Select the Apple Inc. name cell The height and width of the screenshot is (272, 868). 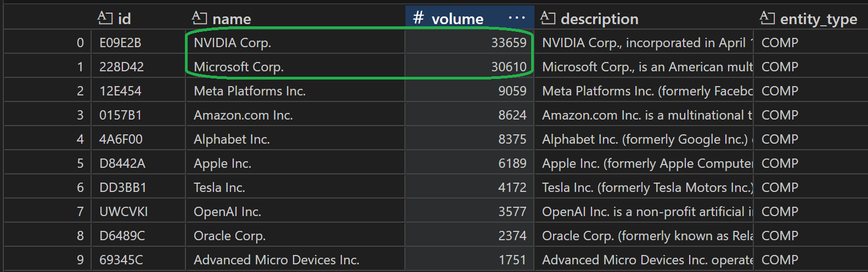point(295,163)
